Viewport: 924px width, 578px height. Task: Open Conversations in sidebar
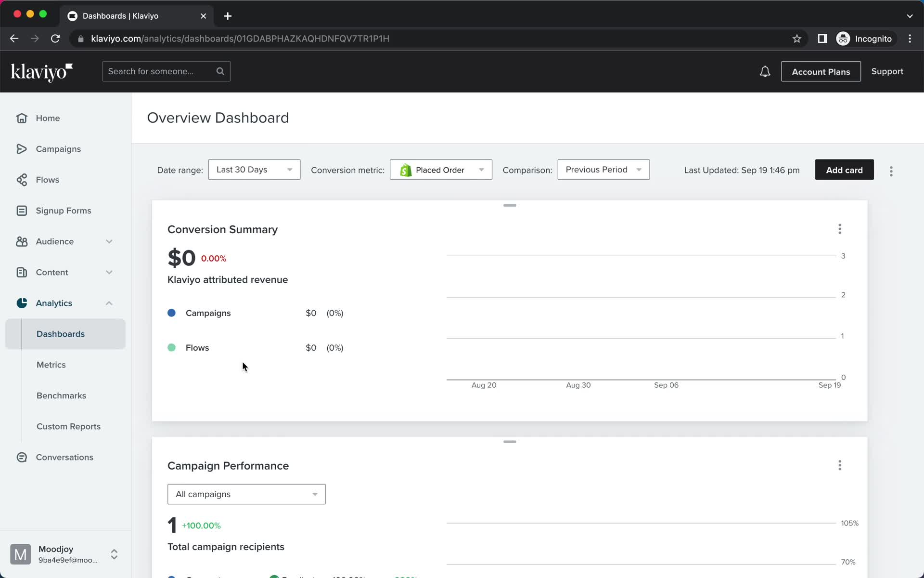point(64,457)
